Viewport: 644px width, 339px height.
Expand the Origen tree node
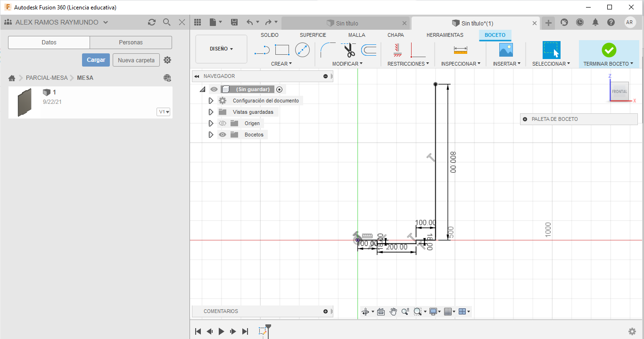click(x=211, y=123)
